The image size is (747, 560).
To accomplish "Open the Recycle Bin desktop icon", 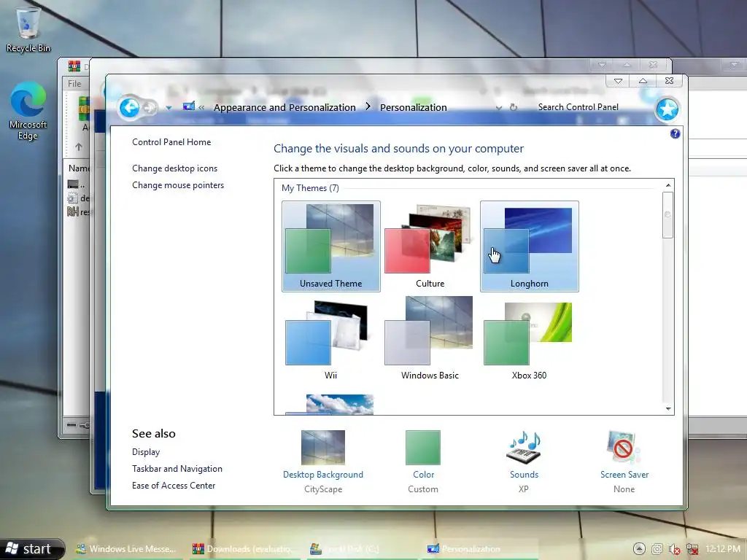I will (28, 29).
